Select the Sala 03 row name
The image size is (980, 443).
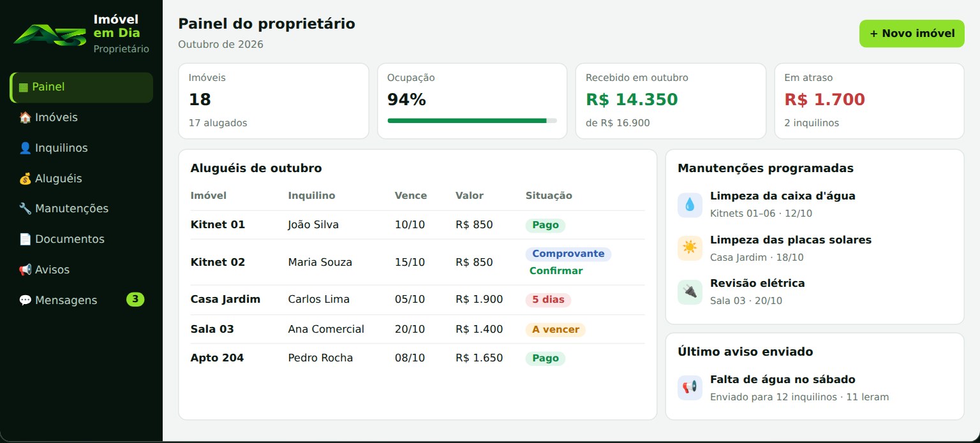212,330
